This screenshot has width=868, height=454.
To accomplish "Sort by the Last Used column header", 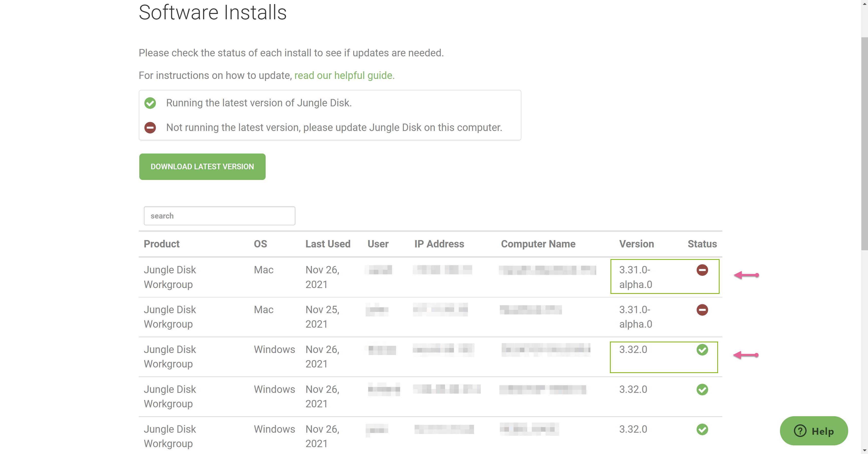I will 328,244.
